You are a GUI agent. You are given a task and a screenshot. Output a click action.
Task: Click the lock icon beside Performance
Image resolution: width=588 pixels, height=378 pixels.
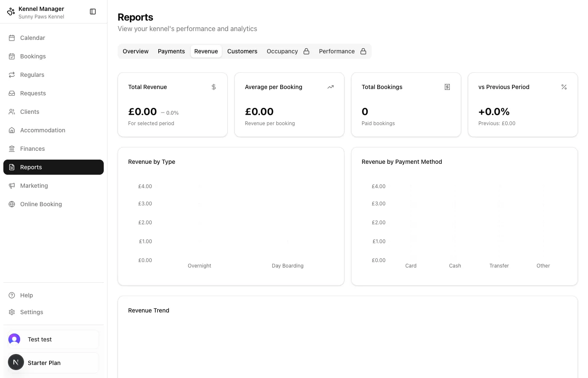[363, 51]
